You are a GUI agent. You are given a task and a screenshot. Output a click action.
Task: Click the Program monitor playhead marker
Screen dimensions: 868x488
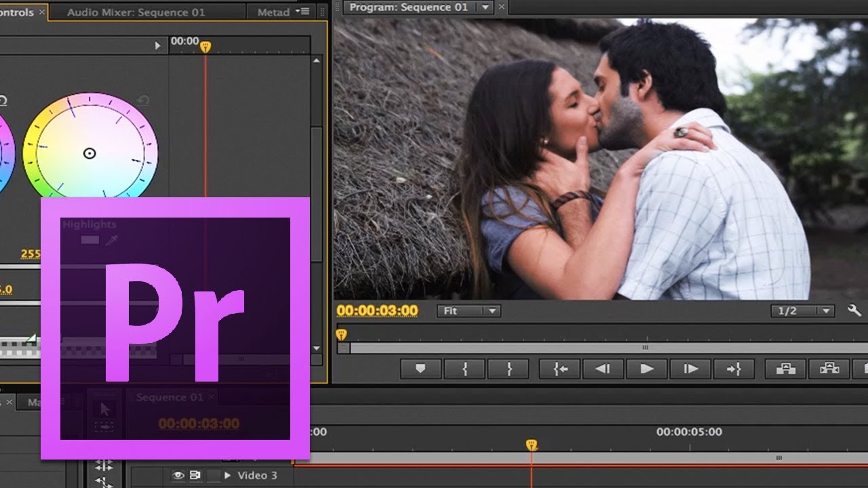tap(342, 334)
